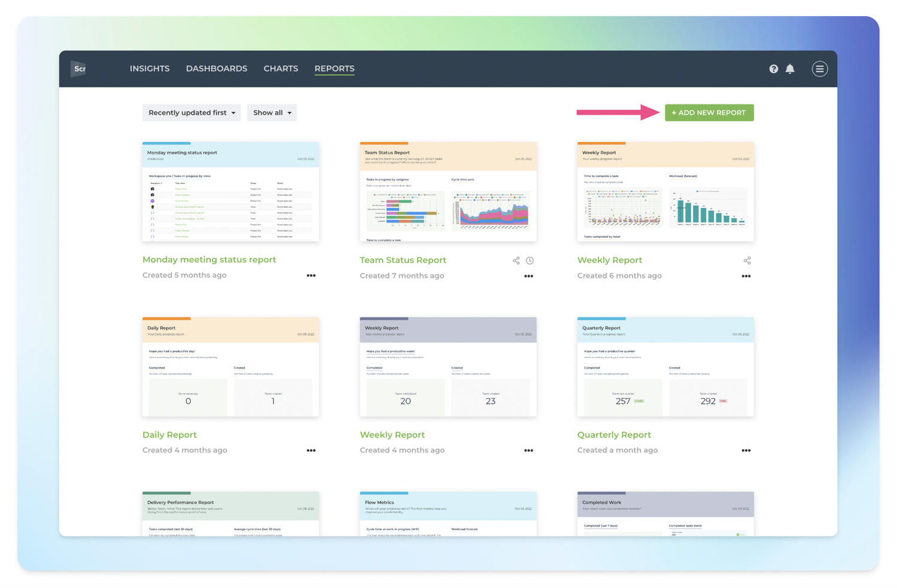Open three-dot menu of Weekly Report created 6 months ago
Viewport: 897px width, 588px height.
[746, 276]
